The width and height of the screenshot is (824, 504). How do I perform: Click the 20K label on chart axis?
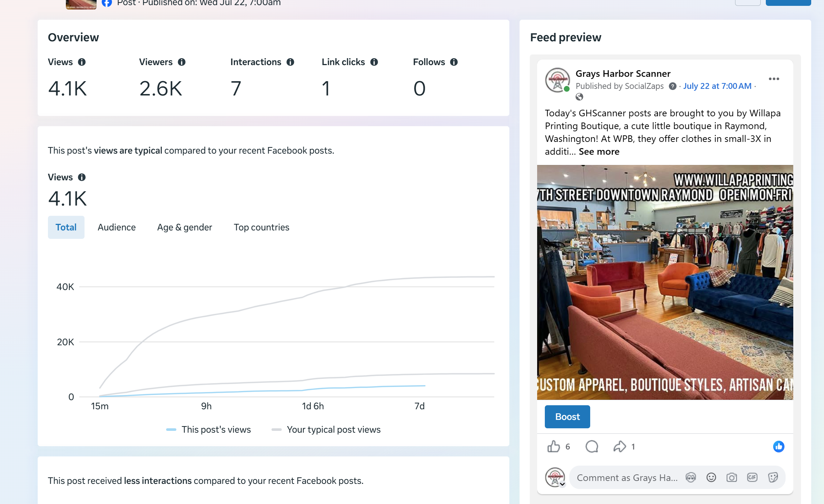pyautogui.click(x=65, y=342)
